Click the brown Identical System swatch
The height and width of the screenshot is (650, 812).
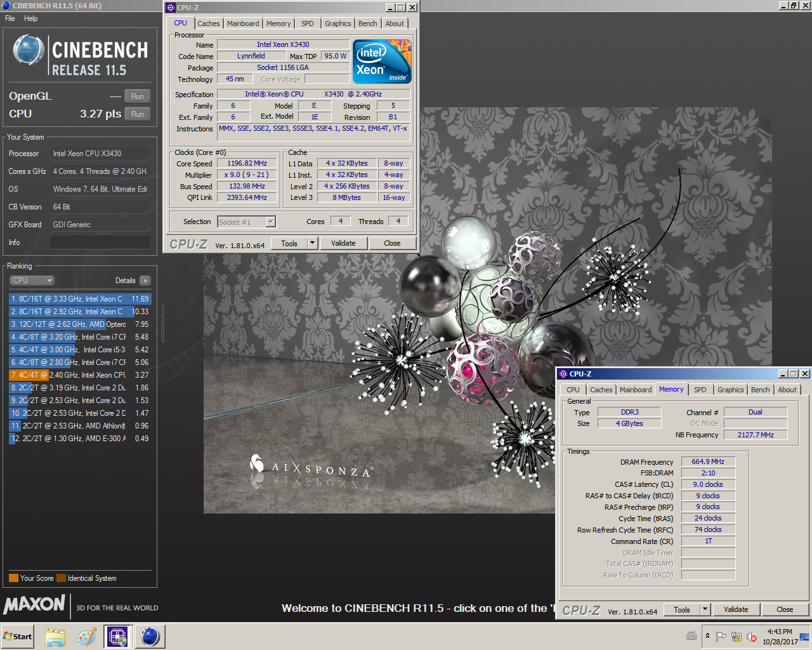(61, 578)
